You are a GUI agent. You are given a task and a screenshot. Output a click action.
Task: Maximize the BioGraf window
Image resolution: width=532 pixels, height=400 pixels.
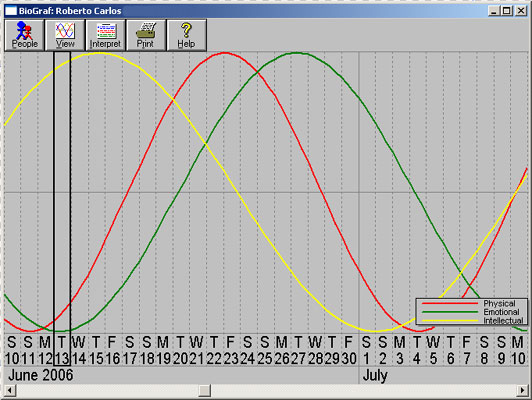(507, 11)
